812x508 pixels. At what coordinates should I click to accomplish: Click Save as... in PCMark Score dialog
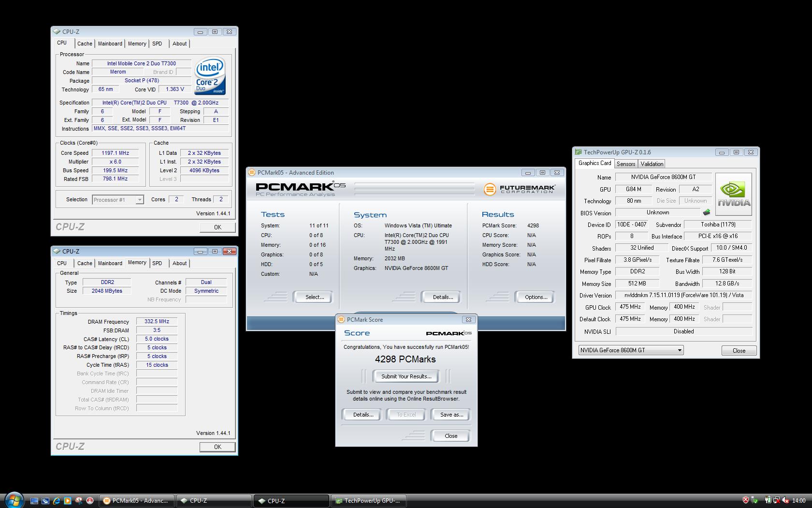pos(451,415)
